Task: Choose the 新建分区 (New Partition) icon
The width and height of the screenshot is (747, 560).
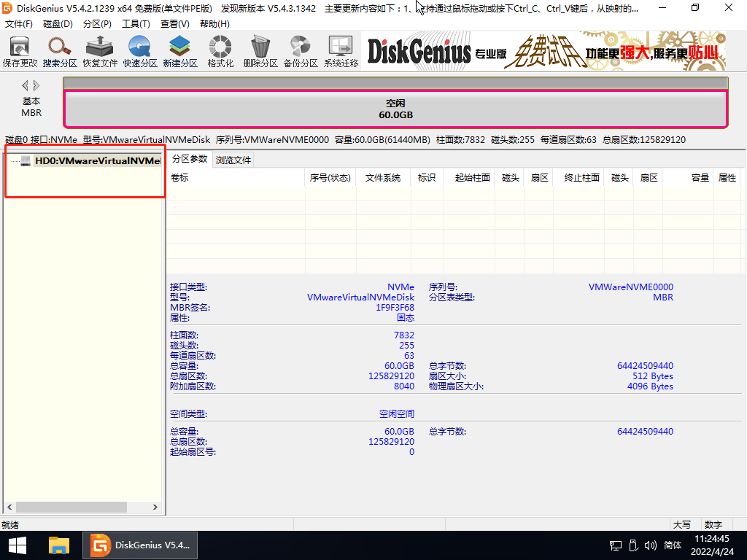Action: coord(180,52)
